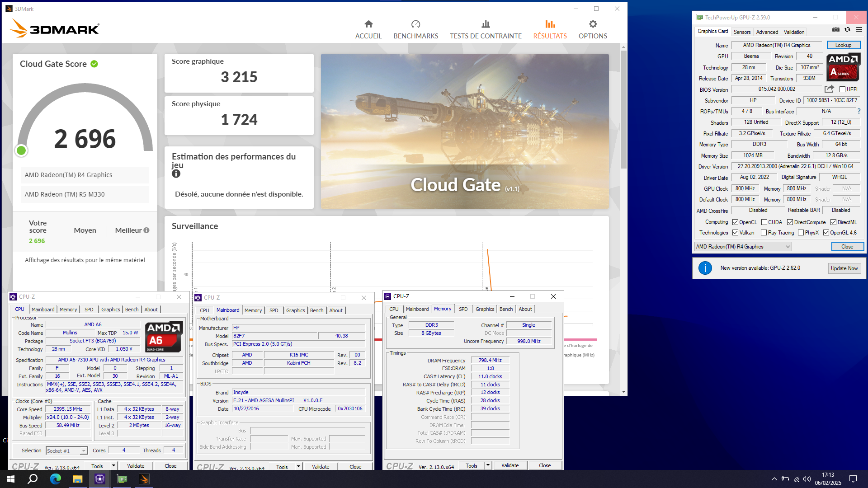Open the GPU-Z hamburger menu
The height and width of the screenshot is (488, 868).
point(859,29)
